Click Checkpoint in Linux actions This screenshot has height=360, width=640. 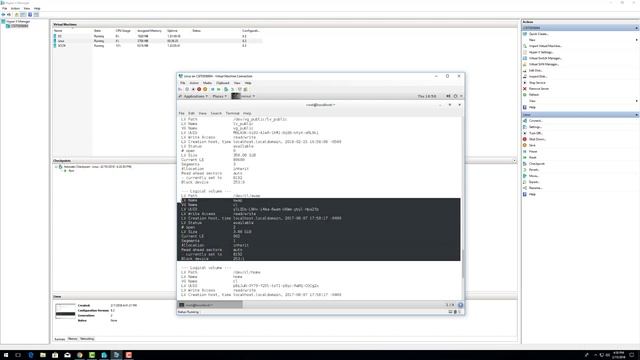(x=536, y=164)
